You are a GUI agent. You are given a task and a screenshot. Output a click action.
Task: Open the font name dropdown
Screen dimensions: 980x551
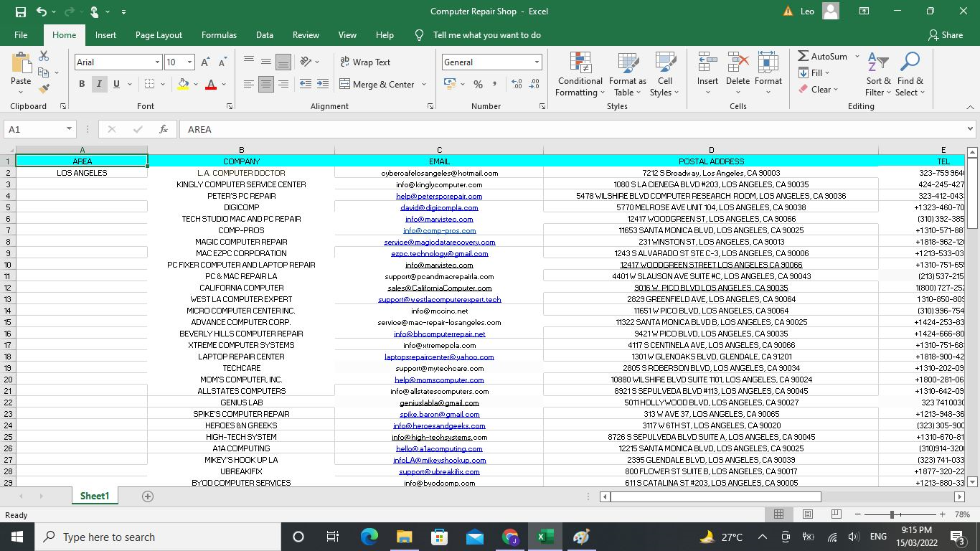157,62
